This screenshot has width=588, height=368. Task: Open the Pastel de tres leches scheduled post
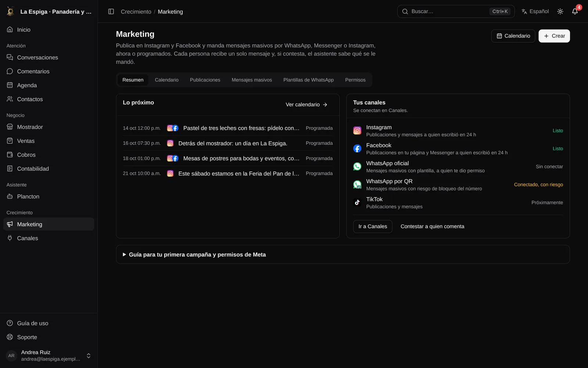tap(228, 128)
